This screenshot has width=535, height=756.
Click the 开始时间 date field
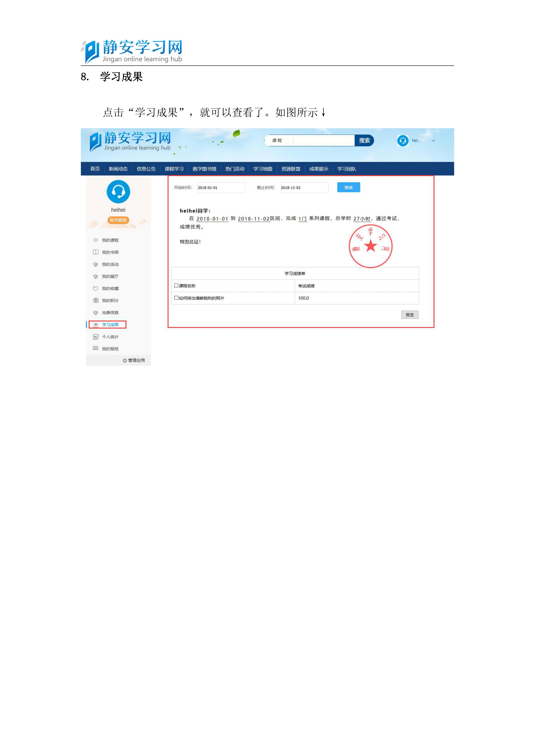point(221,187)
